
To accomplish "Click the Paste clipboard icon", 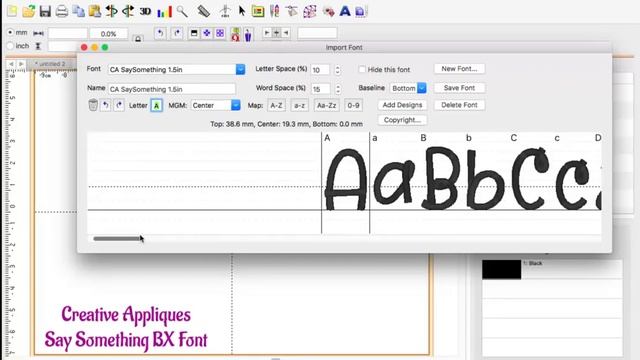I will (95, 11).
